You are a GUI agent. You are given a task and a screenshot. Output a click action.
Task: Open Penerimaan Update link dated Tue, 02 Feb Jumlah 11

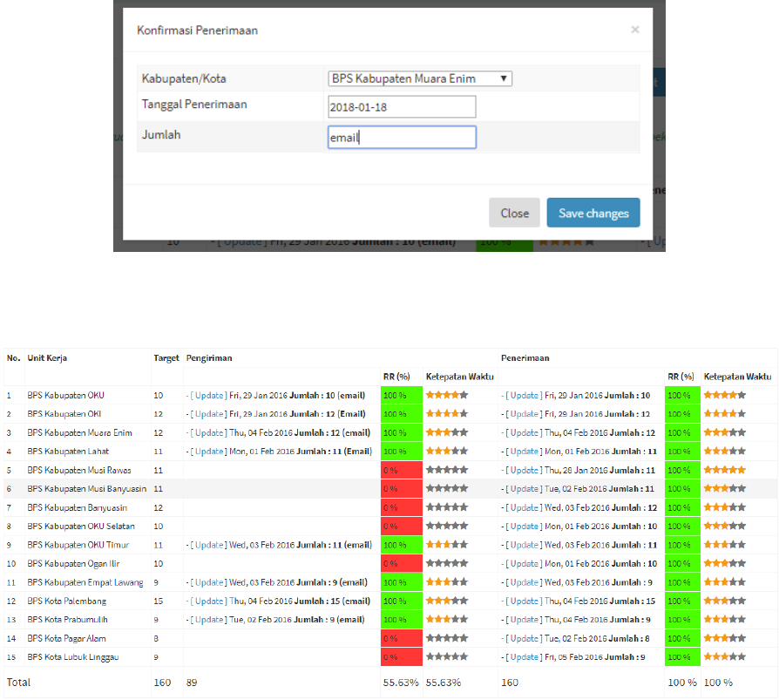525,489
